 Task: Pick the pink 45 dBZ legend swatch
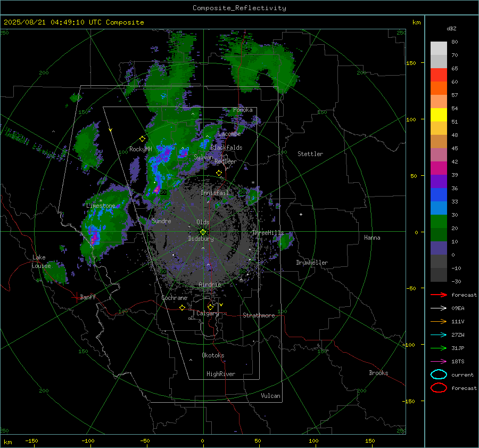[x=439, y=154]
